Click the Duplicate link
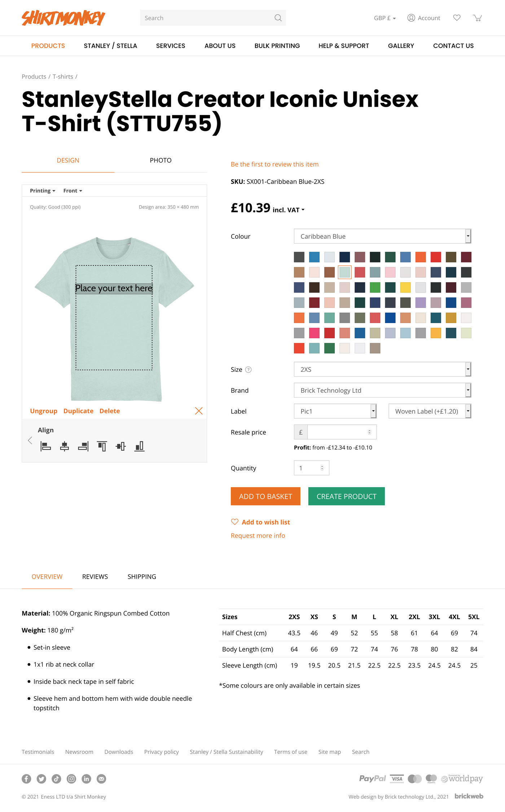The height and width of the screenshot is (812, 505). [78, 411]
